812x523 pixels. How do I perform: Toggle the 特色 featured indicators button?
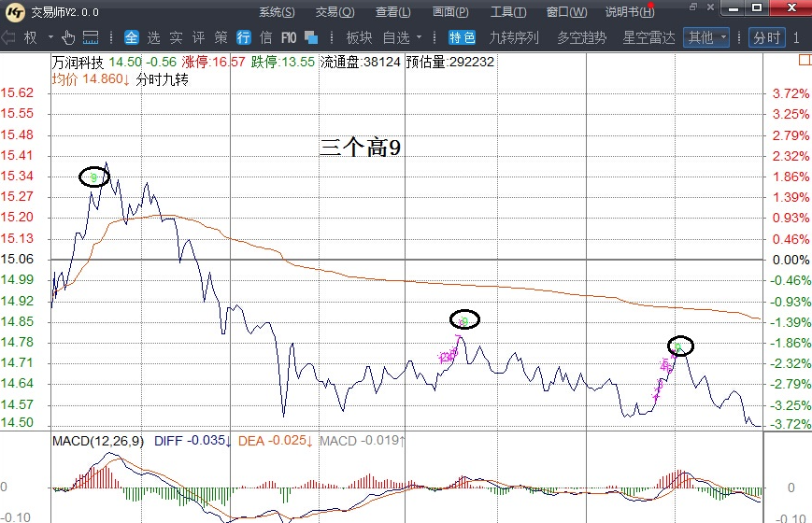(462, 37)
